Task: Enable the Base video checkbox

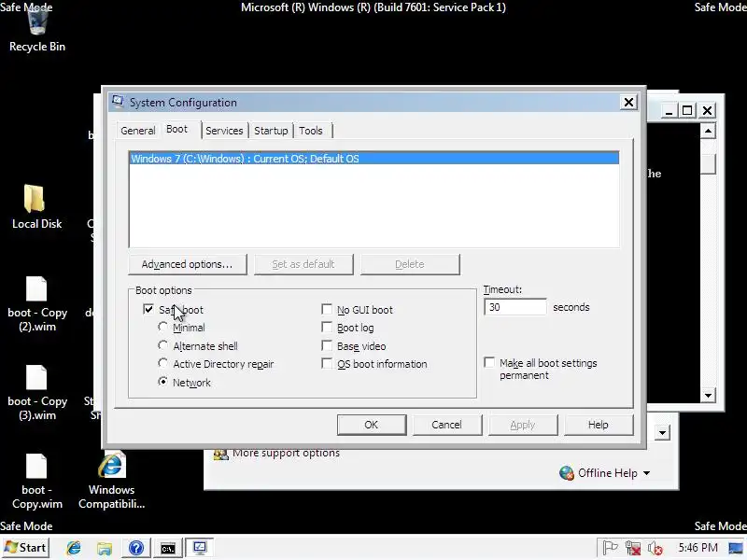Action: tap(327, 345)
